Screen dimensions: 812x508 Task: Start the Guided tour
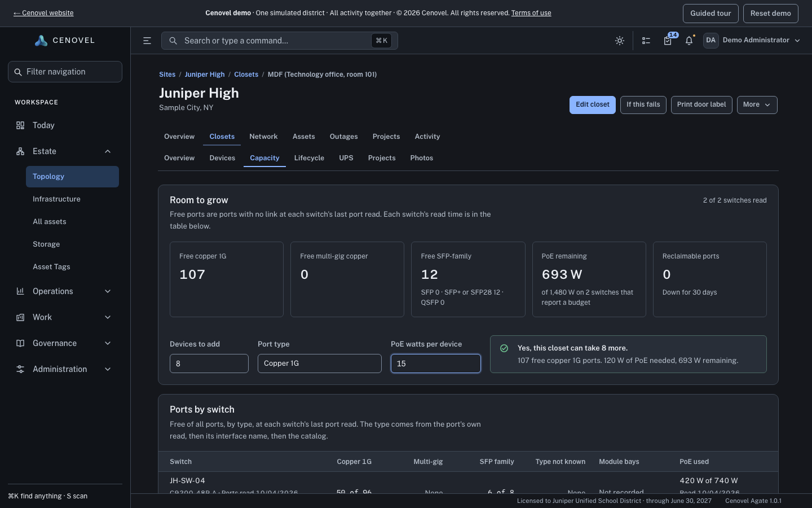710,14
